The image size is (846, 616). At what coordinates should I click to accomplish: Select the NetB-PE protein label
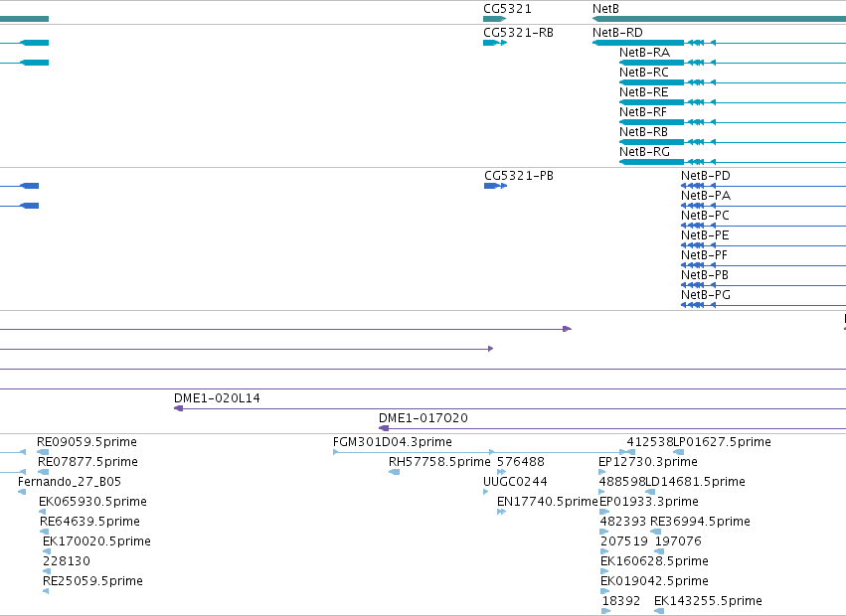click(x=705, y=235)
